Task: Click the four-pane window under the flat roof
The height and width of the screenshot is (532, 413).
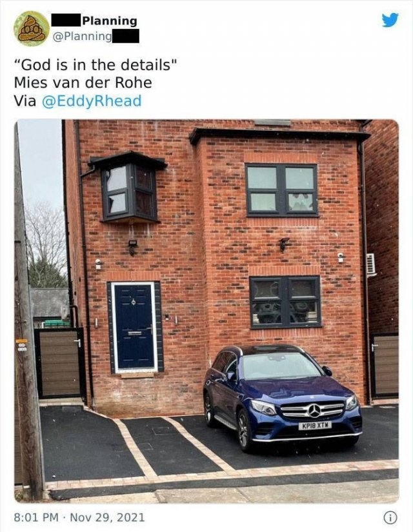Action: [x=281, y=190]
